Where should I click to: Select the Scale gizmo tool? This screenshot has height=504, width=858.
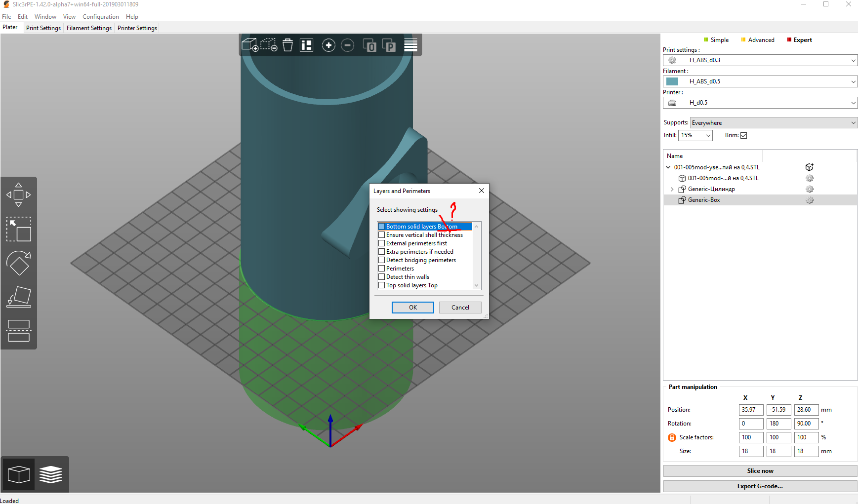[18, 229]
